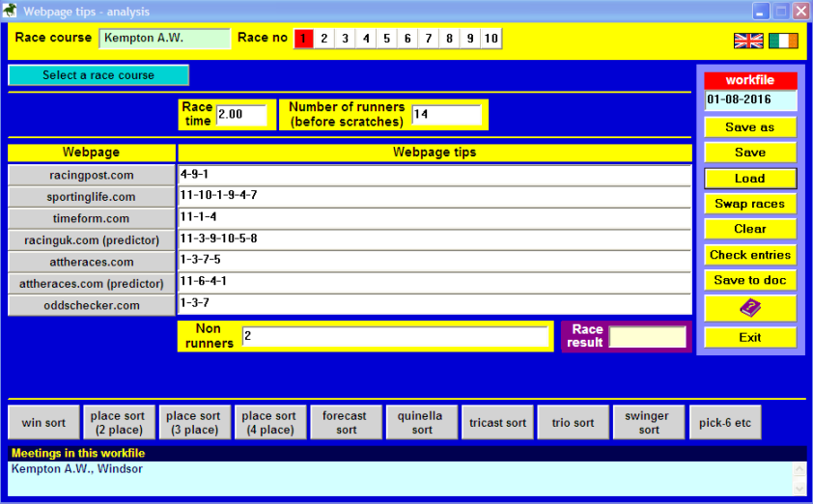Select race number 2
Screen dimensions: 813x504
[x=324, y=39]
